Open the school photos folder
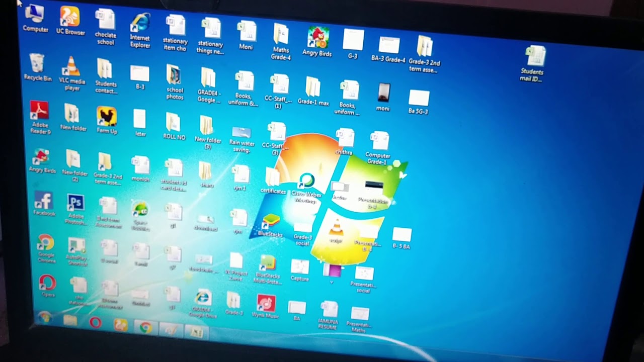 click(x=175, y=82)
